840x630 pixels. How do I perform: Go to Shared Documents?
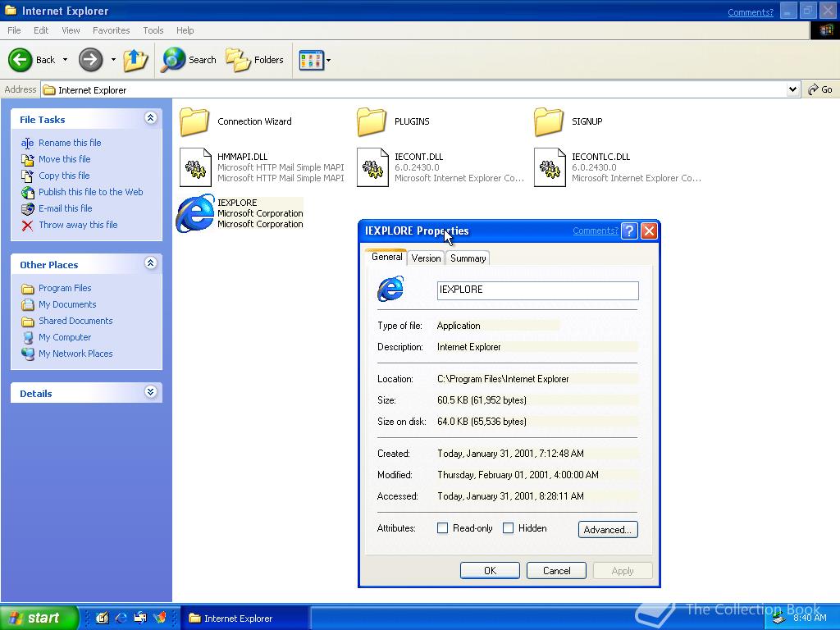tap(75, 321)
